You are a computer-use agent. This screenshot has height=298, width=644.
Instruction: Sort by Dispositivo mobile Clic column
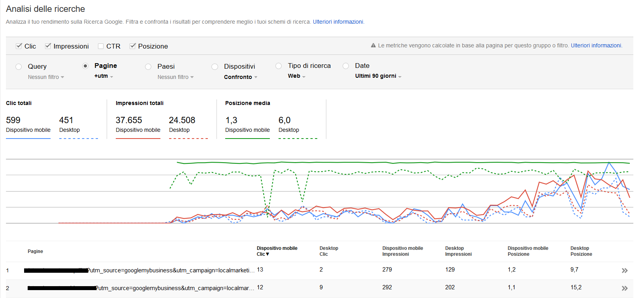click(x=277, y=251)
